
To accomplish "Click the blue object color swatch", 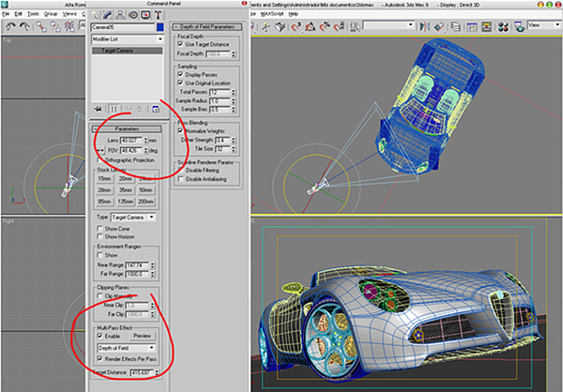I will tap(160, 27).
